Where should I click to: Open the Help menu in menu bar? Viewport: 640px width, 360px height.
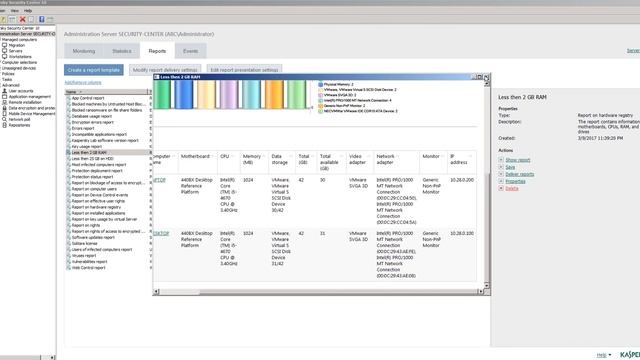[x=28, y=11]
